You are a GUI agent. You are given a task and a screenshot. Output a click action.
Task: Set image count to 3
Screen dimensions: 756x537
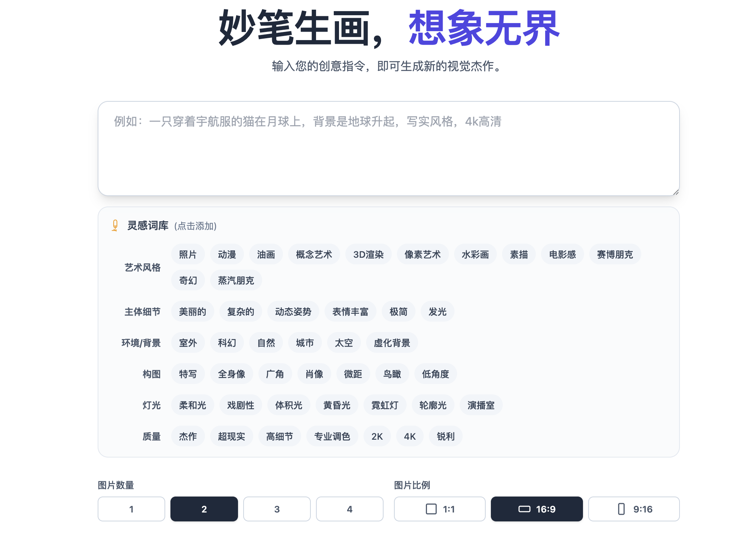277,509
